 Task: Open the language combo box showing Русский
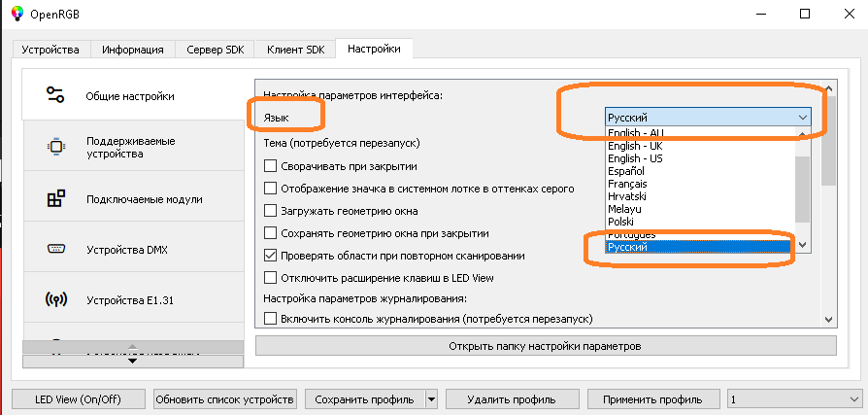coord(708,117)
